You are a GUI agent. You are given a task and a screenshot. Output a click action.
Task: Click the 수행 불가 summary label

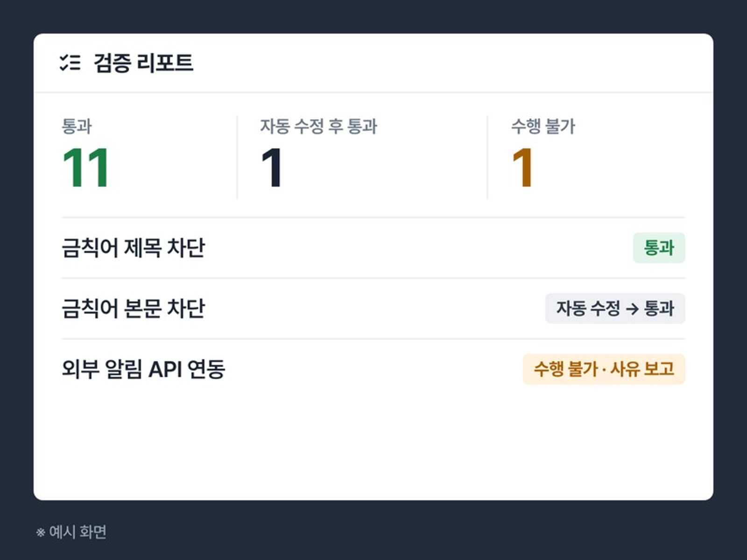coord(543,126)
